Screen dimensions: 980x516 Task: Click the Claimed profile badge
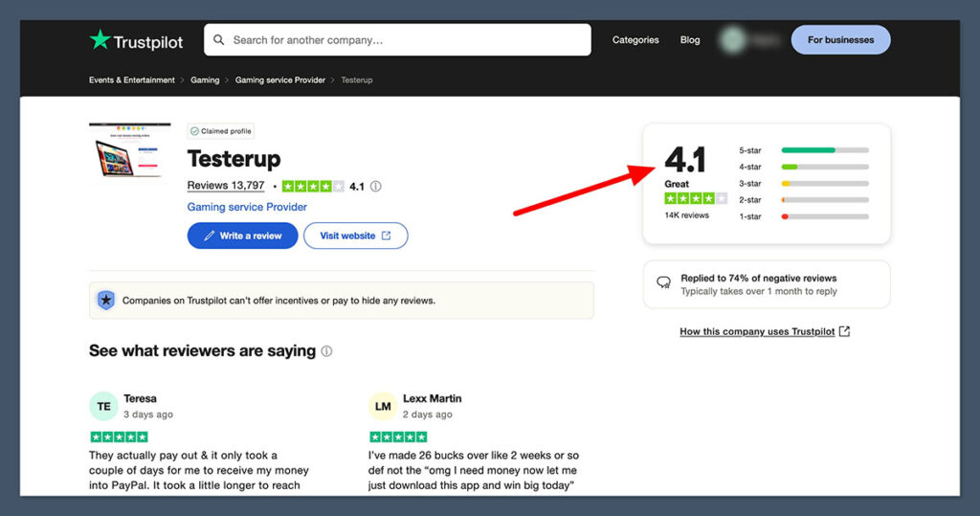[x=221, y=131]
